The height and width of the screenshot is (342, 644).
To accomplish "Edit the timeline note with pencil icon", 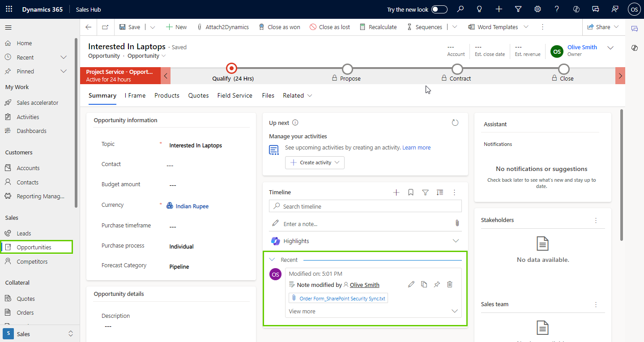I will (411, 285).
